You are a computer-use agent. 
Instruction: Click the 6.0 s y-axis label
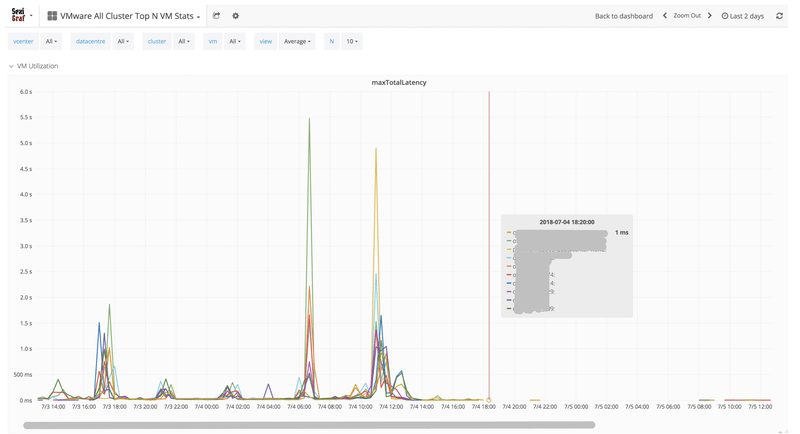(26, 92)
